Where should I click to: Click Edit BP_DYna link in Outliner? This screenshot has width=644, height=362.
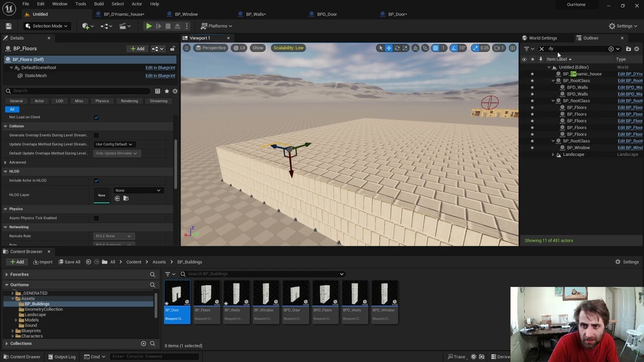[x=630, y=74]
